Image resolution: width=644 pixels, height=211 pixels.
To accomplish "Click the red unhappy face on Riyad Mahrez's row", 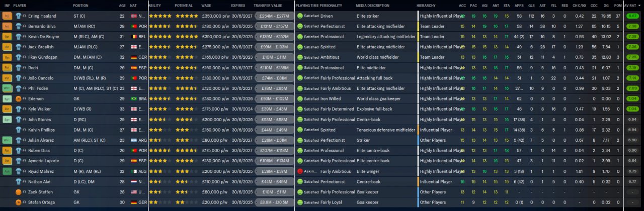I will point(300,171).
